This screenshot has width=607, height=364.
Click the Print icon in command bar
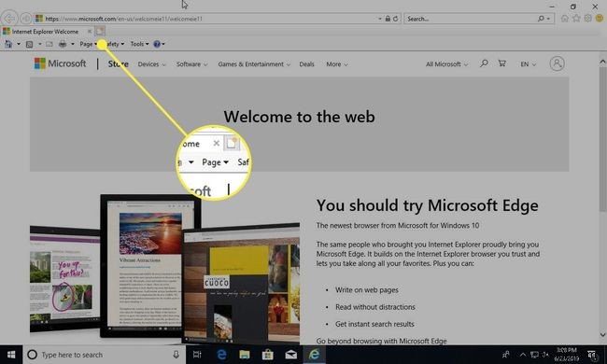63,44
